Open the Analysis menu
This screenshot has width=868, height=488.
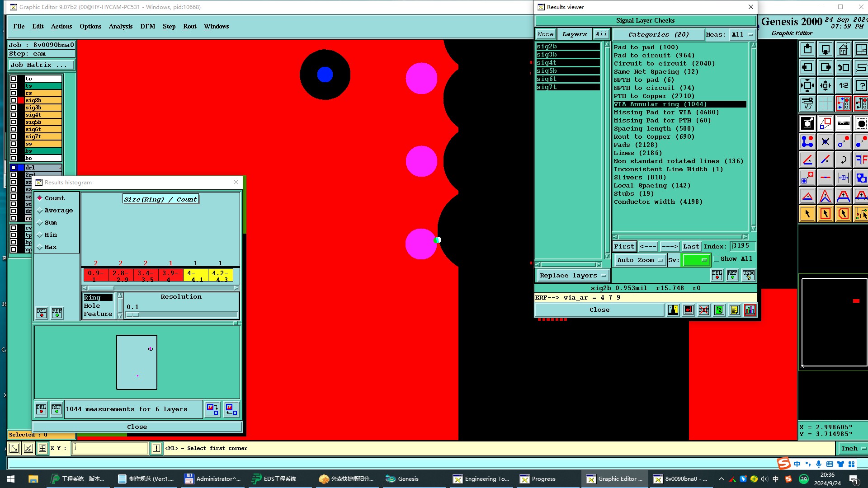pyautogui.click(x=120, y=26)
